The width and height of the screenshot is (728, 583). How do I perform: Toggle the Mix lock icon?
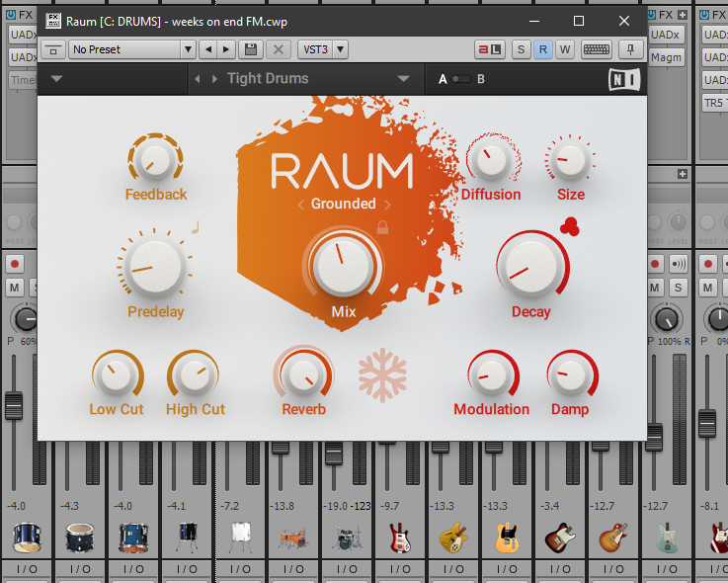(382, 227)
